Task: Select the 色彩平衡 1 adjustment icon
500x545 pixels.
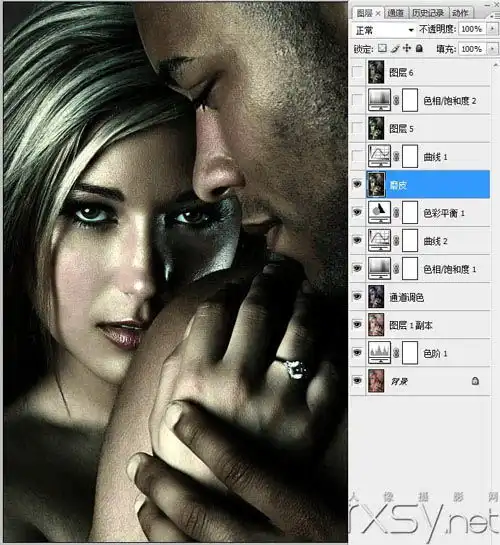Action: click(379, 212)
